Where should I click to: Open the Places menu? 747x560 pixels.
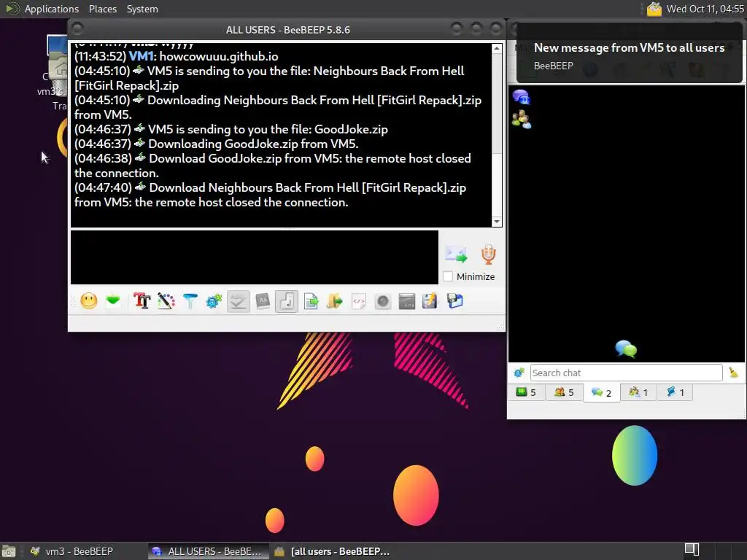coord(102,9)
